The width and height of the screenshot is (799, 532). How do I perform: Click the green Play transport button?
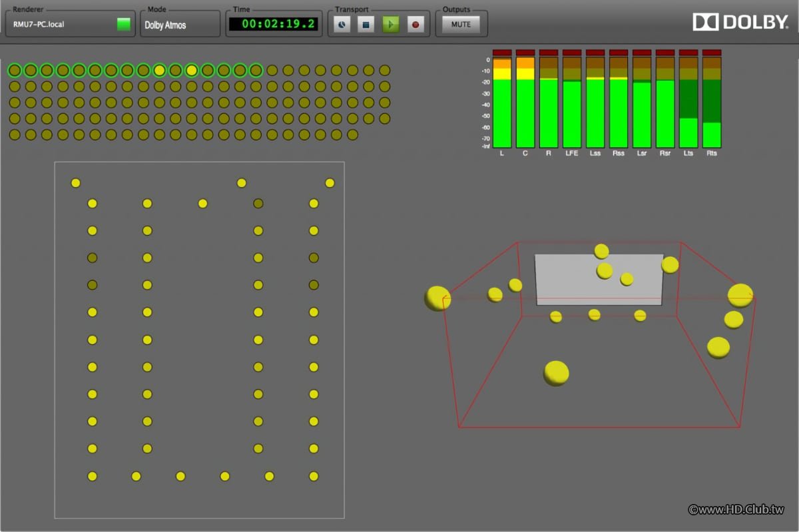[x=391, y=25]
